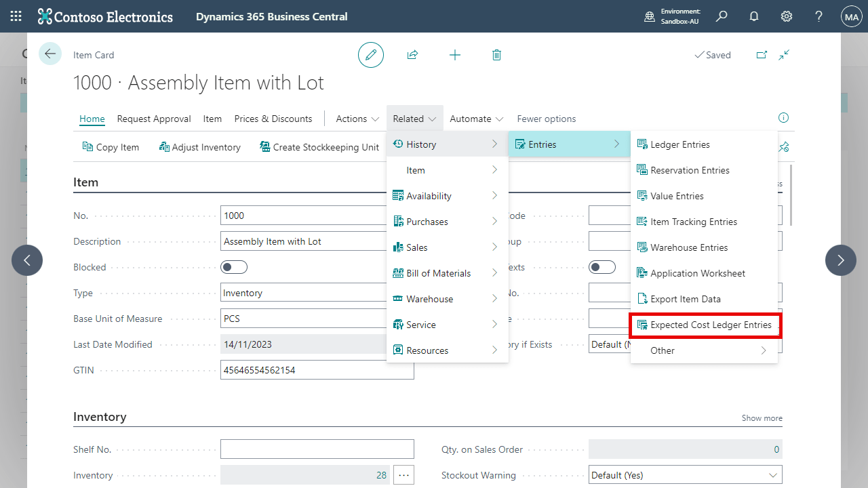Toggle the Blocked switch
The height and width of the screenshot is (488, 868).
click(234, 267)
